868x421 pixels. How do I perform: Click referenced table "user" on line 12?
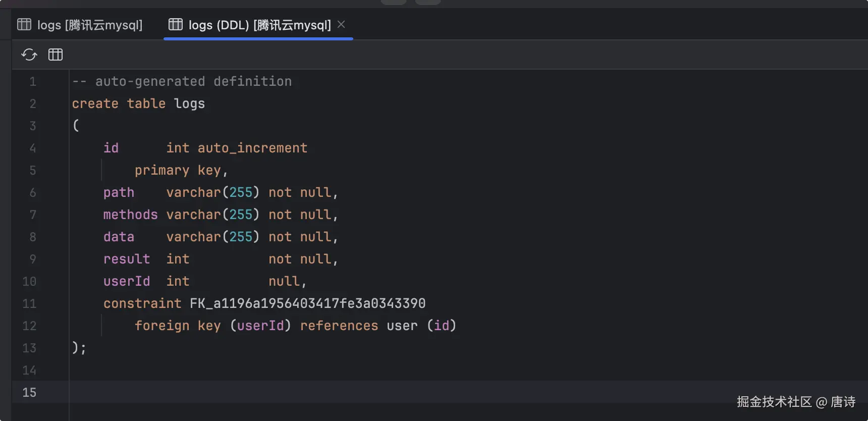(x=402, y=326)
